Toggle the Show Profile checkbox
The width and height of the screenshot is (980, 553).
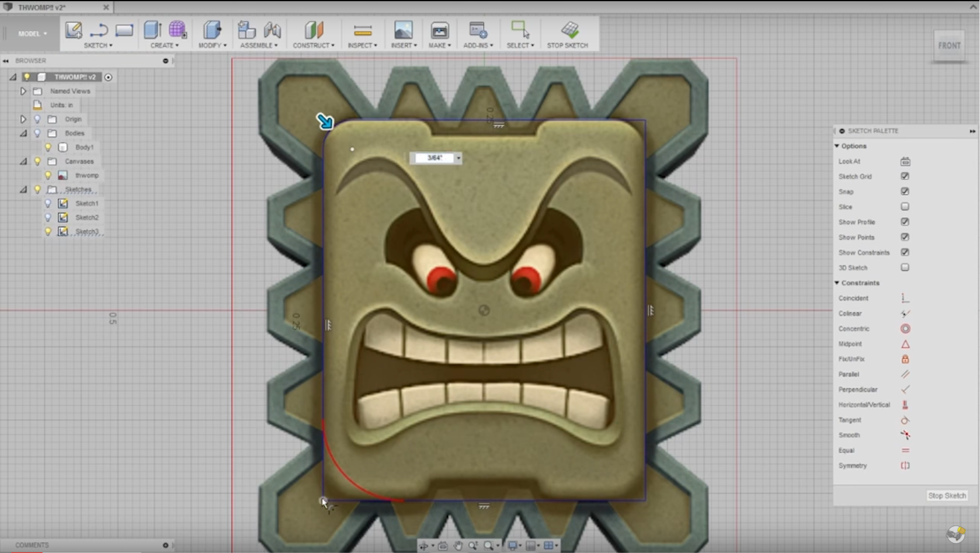(905, 221)
